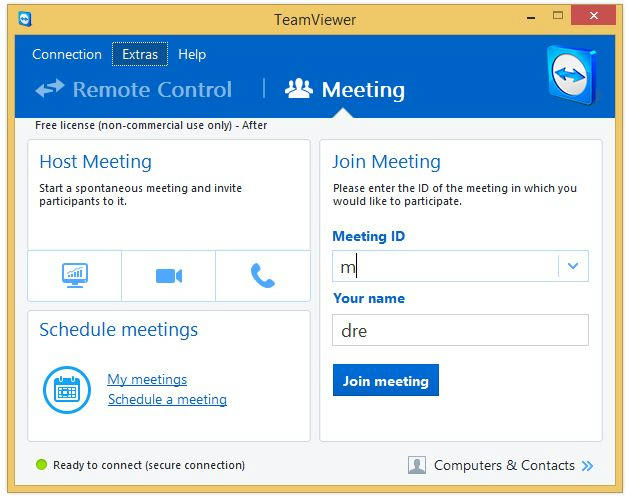Open the Connection menu

tap(67, 54)
